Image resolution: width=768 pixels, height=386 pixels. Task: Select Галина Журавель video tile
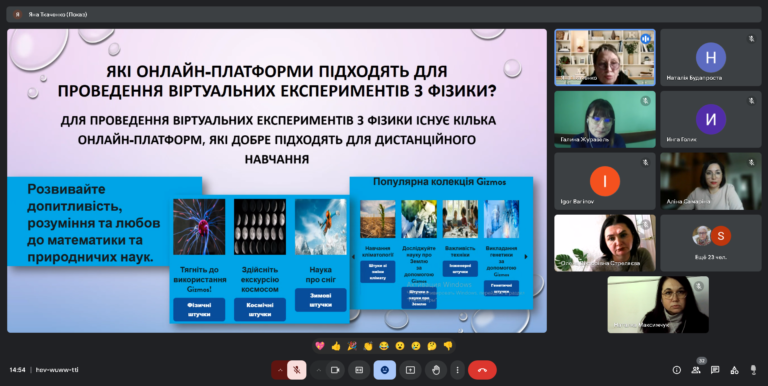[604, 119]
